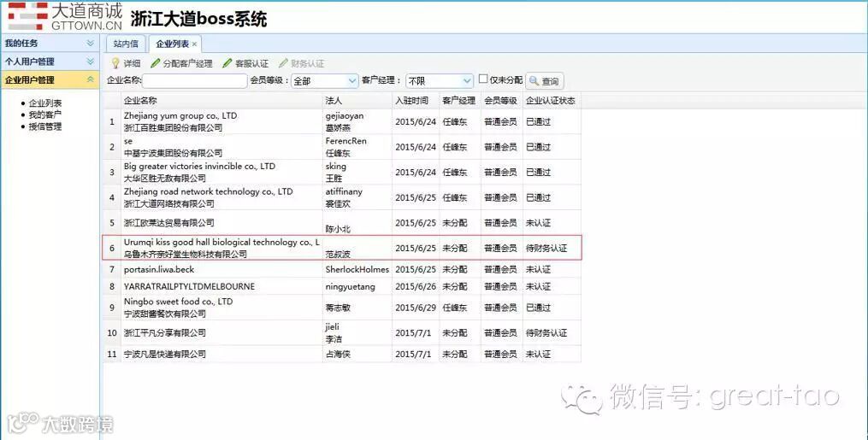
Task: Click the 客服认证 pencil icon
Action: tap(227, 63)
